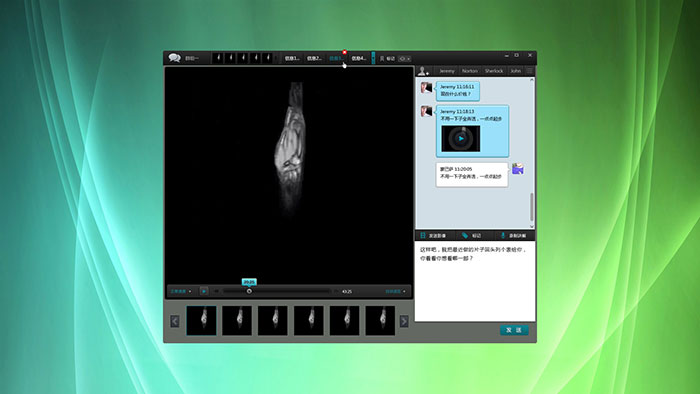700x394 pixels.
Task: Open the right dropdown in the player bar
Action: (396, 291)
